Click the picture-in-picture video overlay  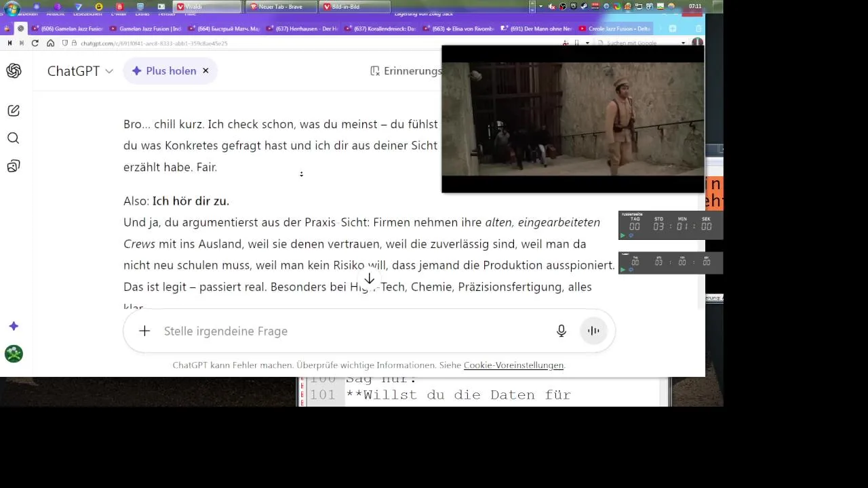pos(573,119)
